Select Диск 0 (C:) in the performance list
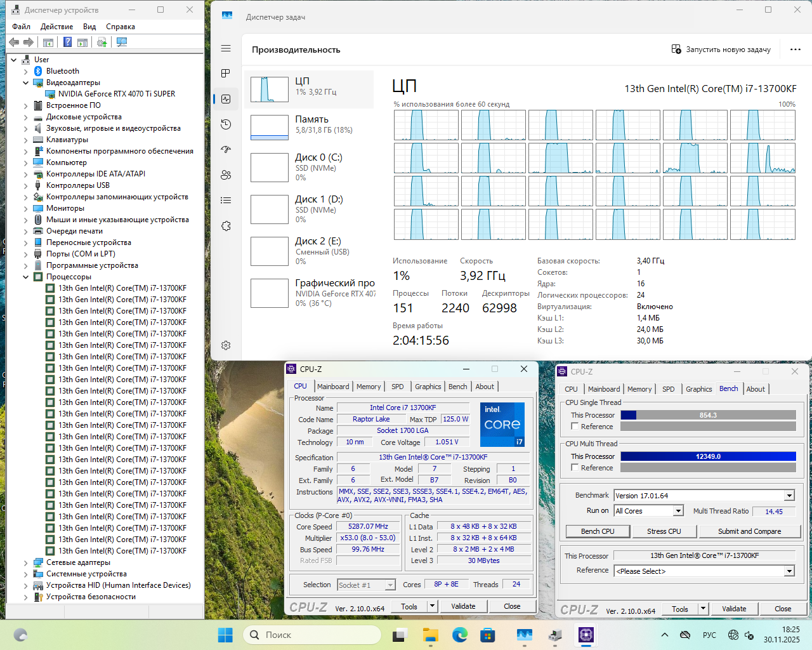 click(310, 167)
